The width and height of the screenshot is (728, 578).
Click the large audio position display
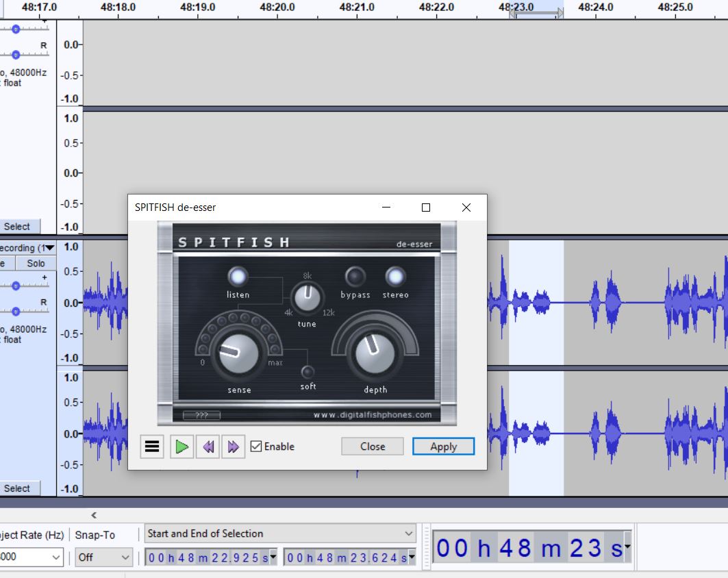click(x=529, y=548)
